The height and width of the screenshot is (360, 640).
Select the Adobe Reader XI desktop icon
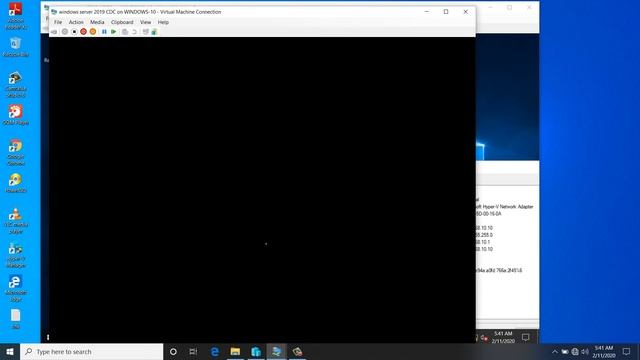pos(16,16)
